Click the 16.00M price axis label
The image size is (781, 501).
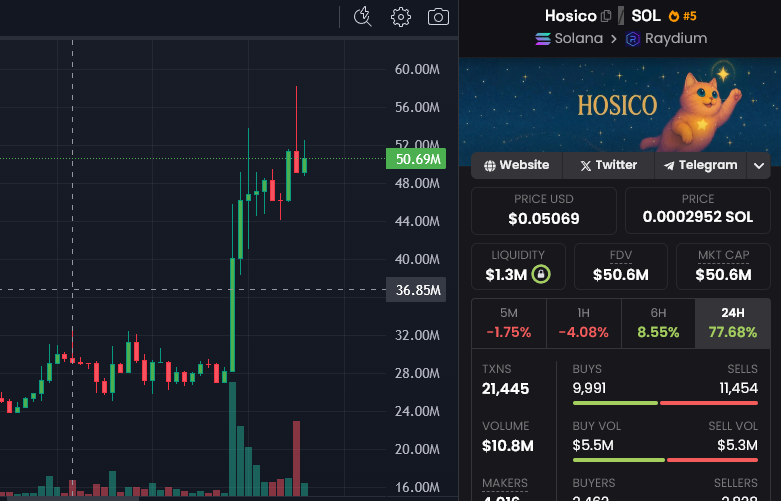click(417, 487)
